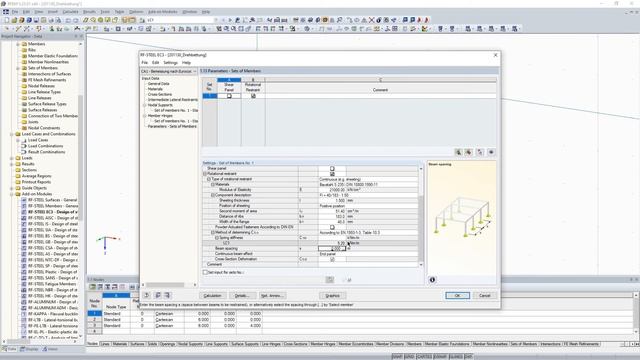
Task: Click the RFEM application icon in menu bar
Action: (x=6, y=12)
